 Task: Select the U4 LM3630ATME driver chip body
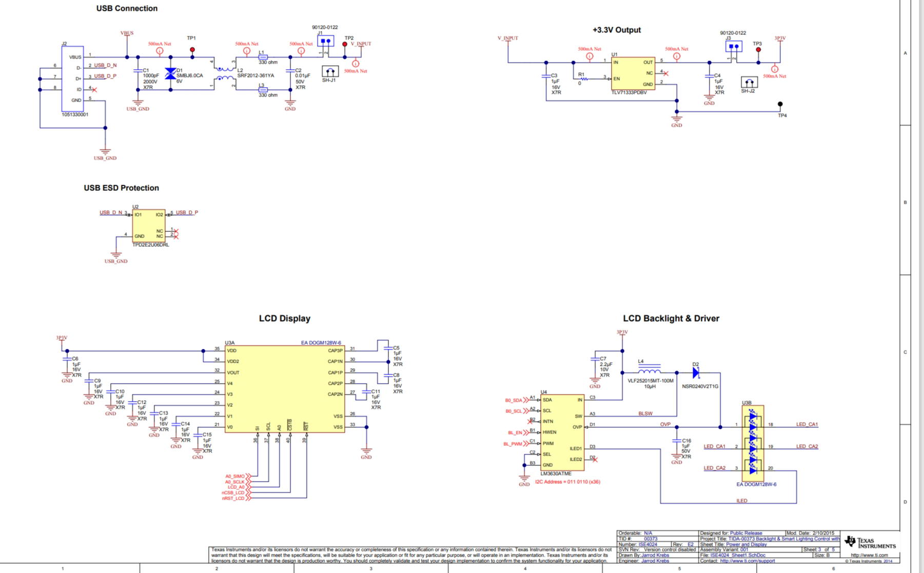coord(562,432)
